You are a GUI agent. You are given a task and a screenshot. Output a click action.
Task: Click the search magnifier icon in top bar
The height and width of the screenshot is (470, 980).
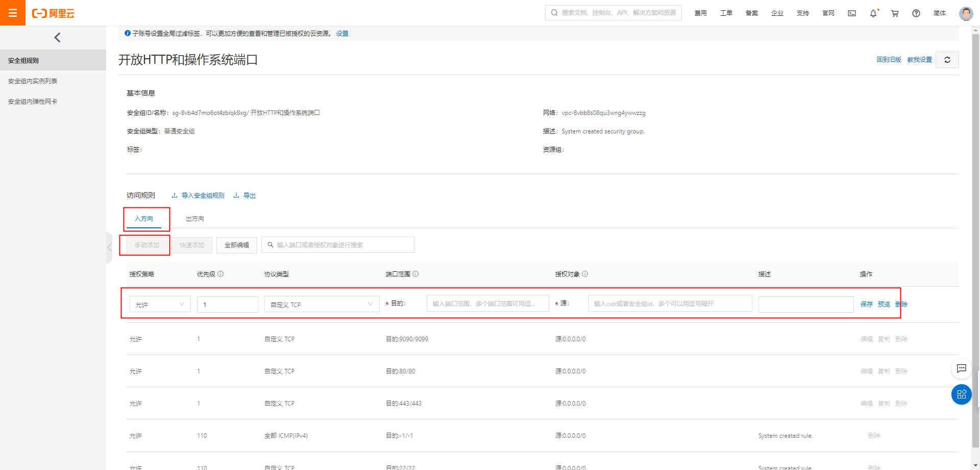(554, 13)
